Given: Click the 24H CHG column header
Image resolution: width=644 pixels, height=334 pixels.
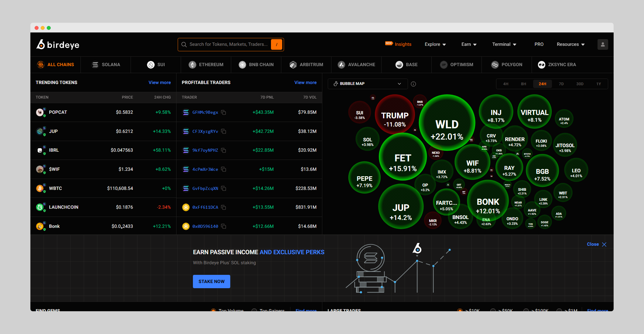Looking at the screenshot, I should point(162,97).
